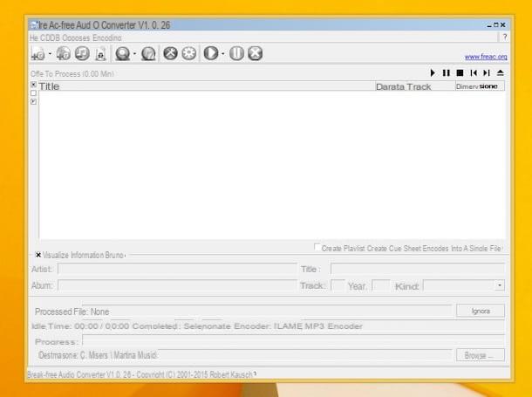Open the He menu
The height and width of the screenshot is (397, 532).
[34, 38]
